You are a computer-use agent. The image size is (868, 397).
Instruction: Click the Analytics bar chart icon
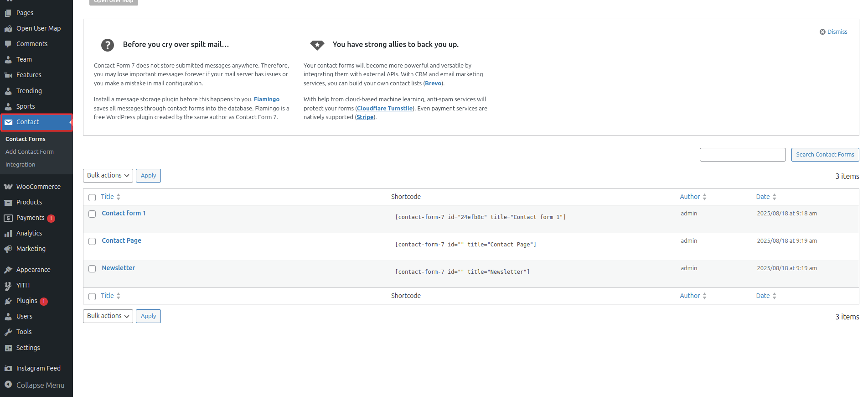coord(8,233)
